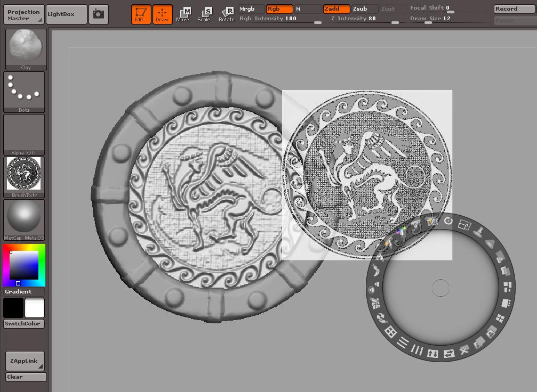Activate the Move transform tool
Screen dimensions: 537x392
[183, 14]
